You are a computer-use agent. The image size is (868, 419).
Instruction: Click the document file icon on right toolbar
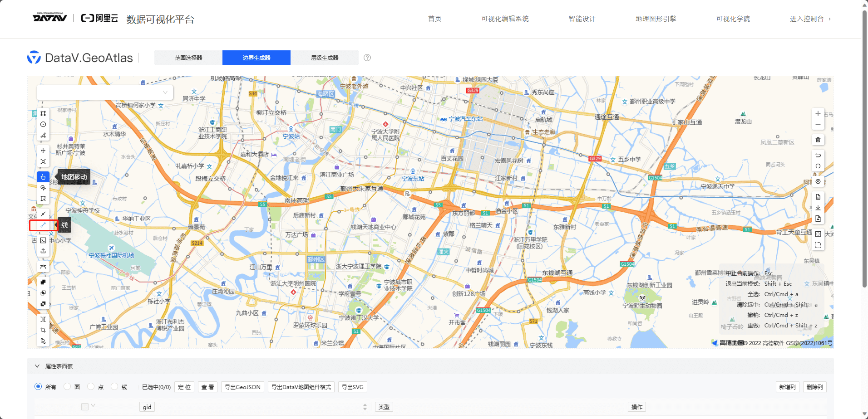(x=818, y=197)
